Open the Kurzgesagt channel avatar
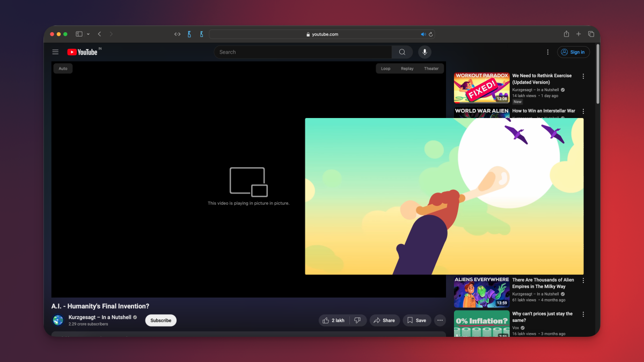Viewport: 644px width, 362px height. coord(58,320)
